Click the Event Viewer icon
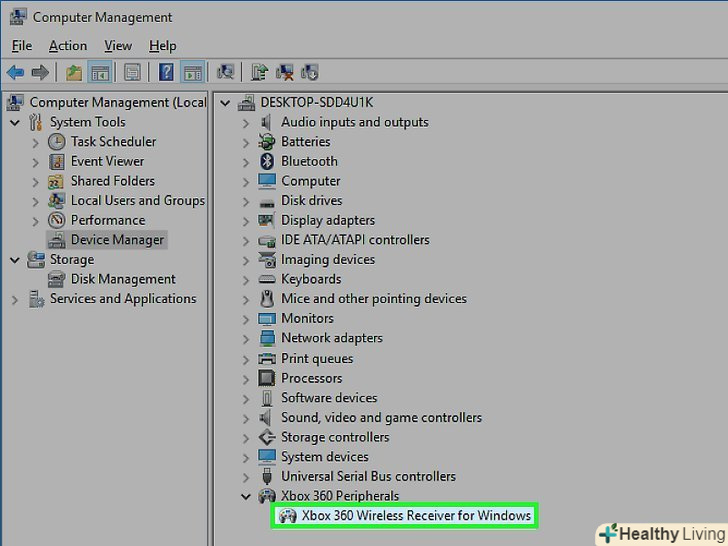The width and height of the screenshot is (728, 546). [57, 161]
